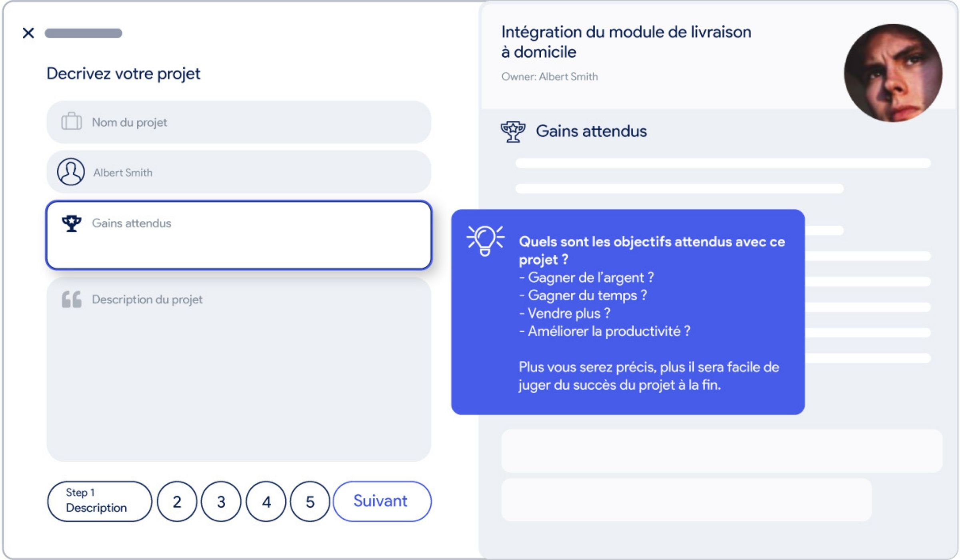The height and width of the screenshot is (560, 960).
Task: Click the progress bar at top
Action: tap(83, 33)
